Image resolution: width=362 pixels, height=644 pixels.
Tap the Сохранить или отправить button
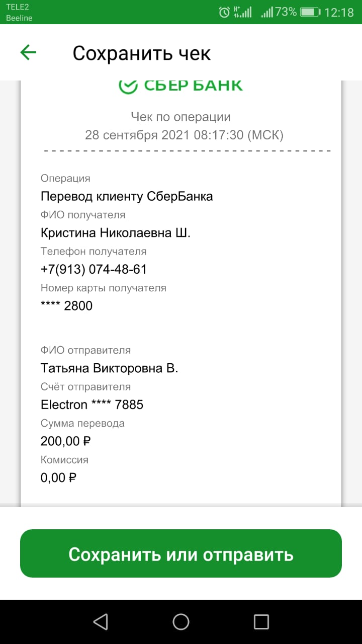click(x=181, y=553)
